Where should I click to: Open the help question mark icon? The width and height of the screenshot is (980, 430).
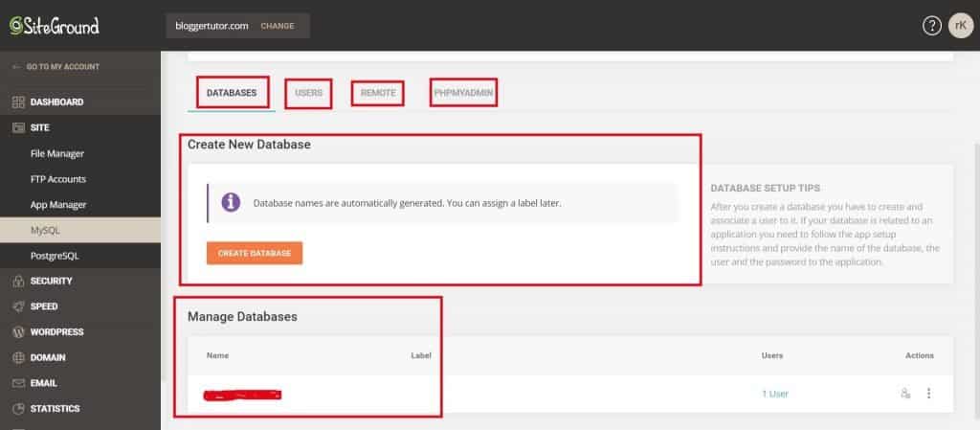click(x=932, y=26)
